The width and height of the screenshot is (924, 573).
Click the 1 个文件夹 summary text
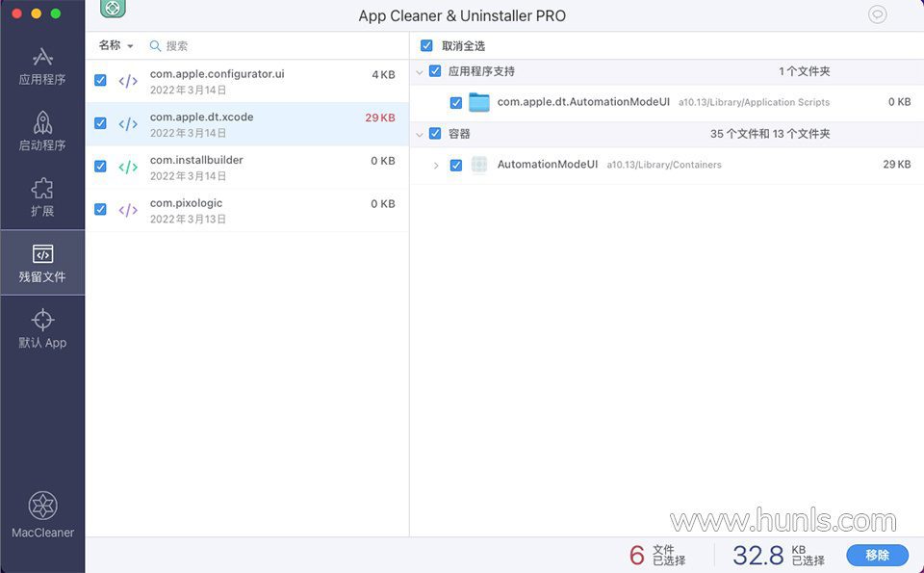pyautogui.click(x=804, y=71)
